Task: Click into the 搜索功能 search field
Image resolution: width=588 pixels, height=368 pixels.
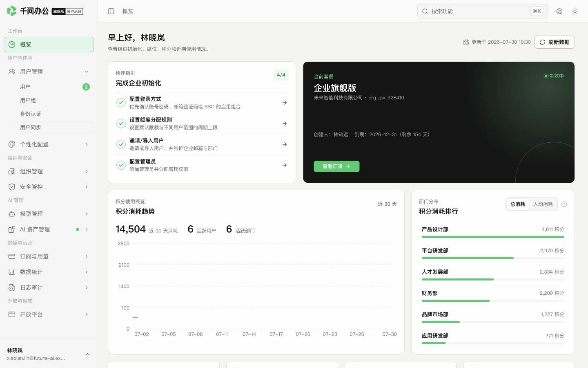Action: coord(482,11)
